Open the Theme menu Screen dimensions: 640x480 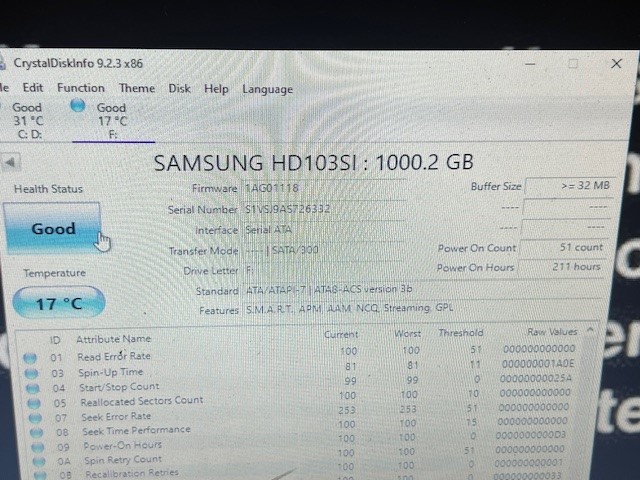pyautogui.click(x=137, y=88)
